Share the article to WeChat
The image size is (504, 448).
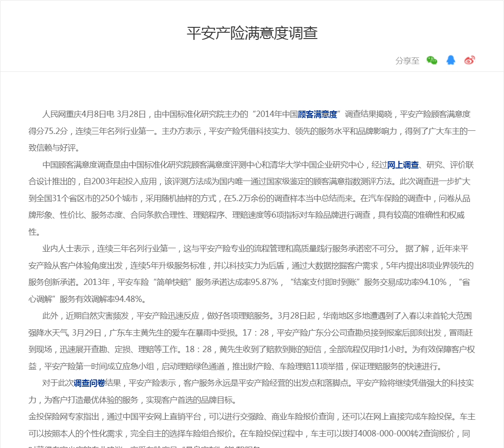(432, 60)
